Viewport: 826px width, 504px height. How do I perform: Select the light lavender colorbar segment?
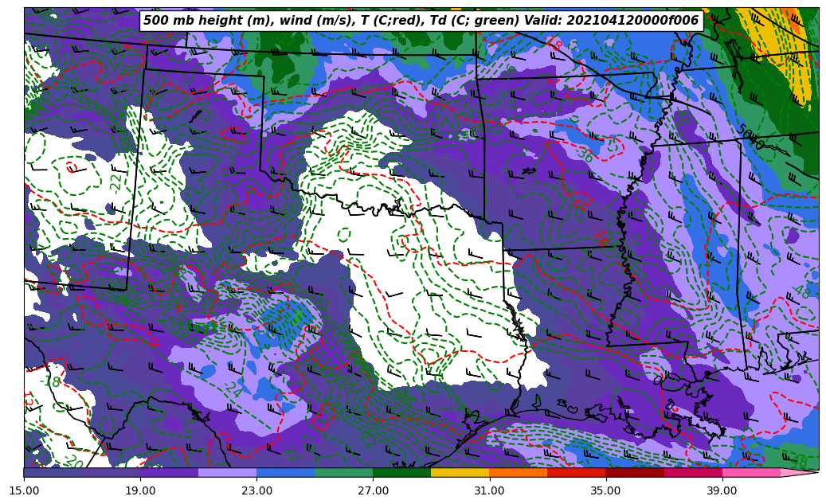(x=227, y=473)
